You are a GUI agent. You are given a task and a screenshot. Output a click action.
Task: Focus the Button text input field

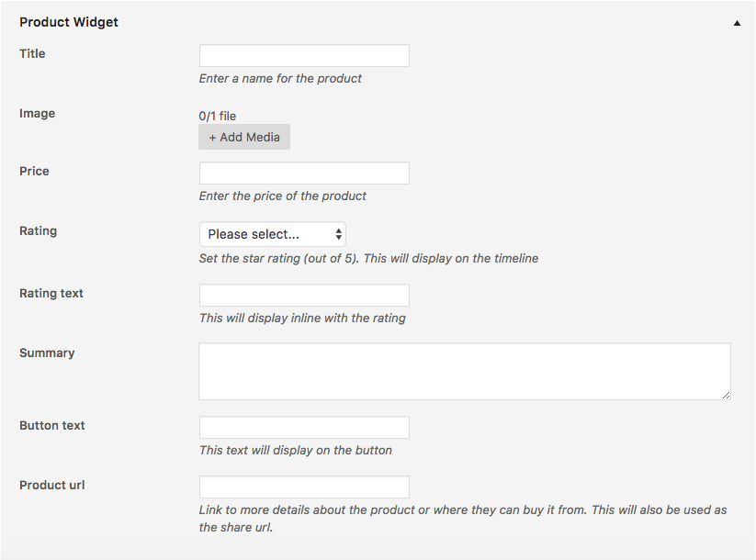(x=304, y=428)
